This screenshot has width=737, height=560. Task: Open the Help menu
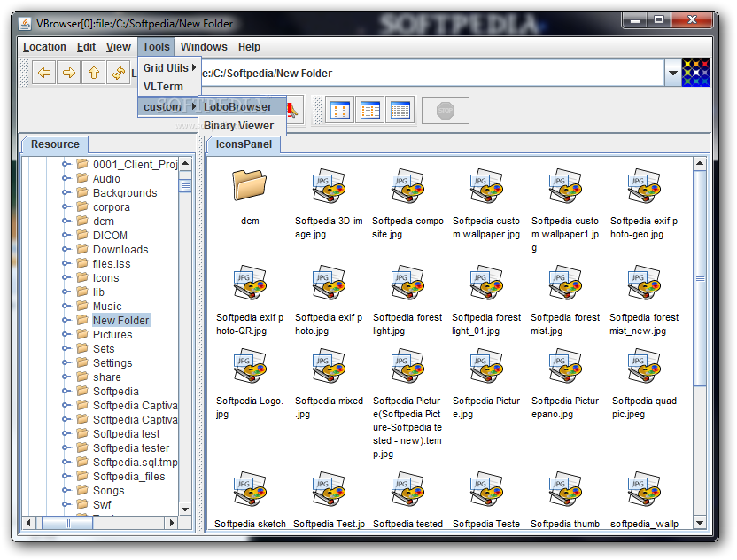pyautogui.click(x=249, y=47)
